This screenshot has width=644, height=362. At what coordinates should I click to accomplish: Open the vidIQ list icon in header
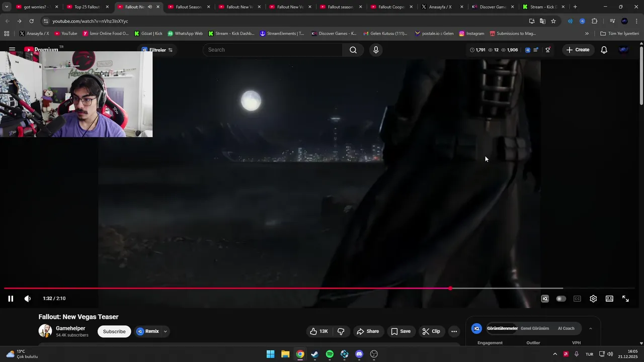coord(536,50)
